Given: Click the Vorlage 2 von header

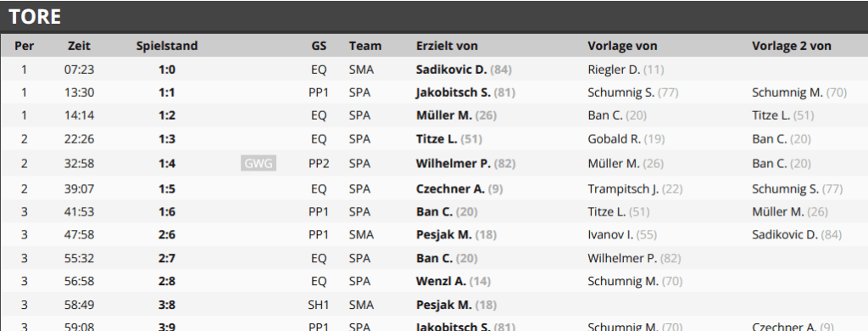Looking at the screenshot, I should [792, 46].
